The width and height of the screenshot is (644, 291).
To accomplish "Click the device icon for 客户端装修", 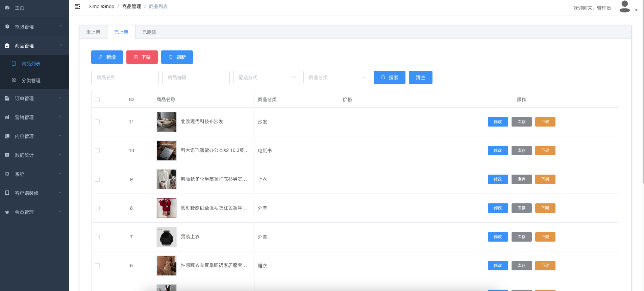I will [7, 193].
